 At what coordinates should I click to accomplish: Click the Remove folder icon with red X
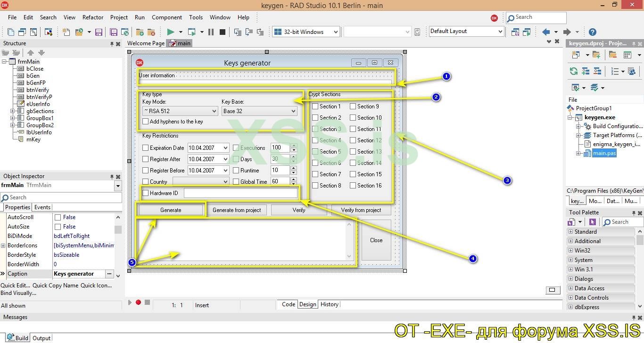(151, 32)
